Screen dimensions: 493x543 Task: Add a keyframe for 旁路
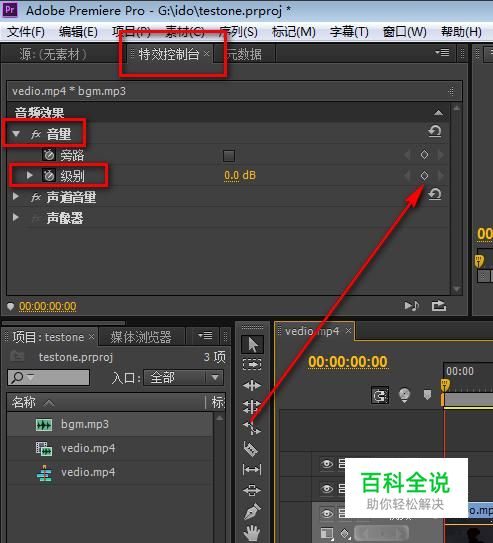click(424, 155)
